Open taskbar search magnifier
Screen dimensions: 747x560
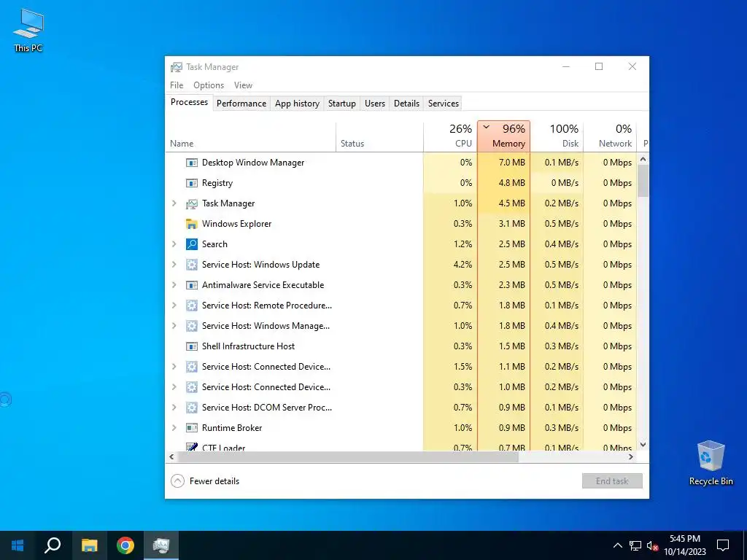pyautogui.click(x=53, y=545)
